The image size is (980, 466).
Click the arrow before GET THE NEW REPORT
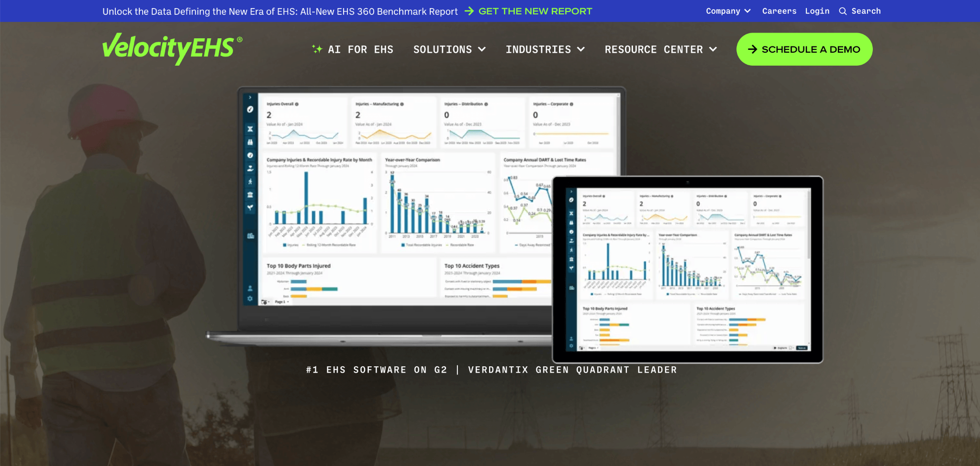[469, 11]
